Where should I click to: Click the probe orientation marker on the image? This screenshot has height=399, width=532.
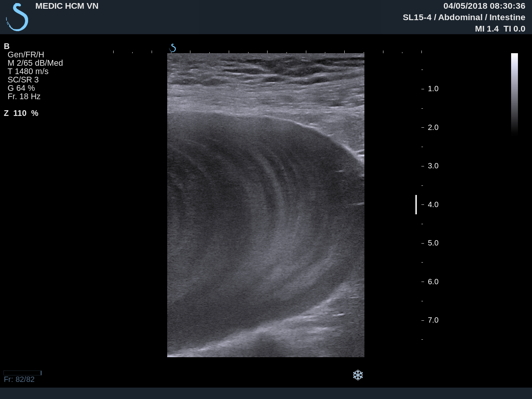tap(173, 47)
